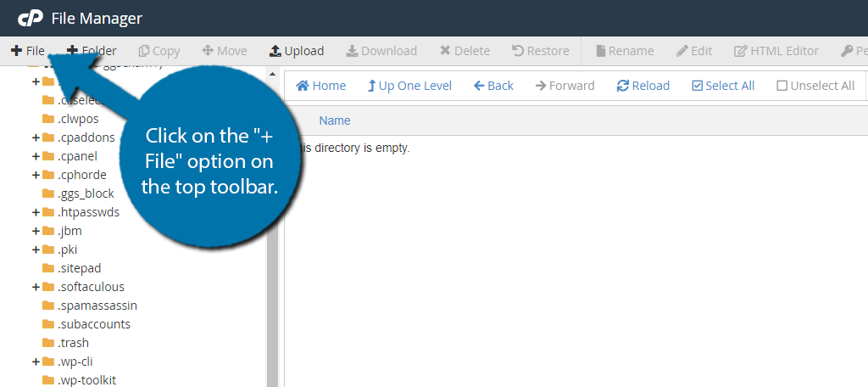The height and width of the screenshot is (387, 868).
Task: Click the + File toolbar button
Action: 28,51
